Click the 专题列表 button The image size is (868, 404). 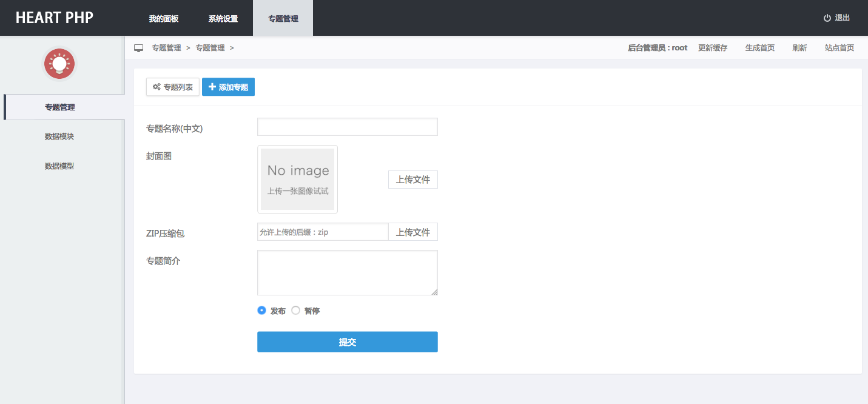click(173, 87)
